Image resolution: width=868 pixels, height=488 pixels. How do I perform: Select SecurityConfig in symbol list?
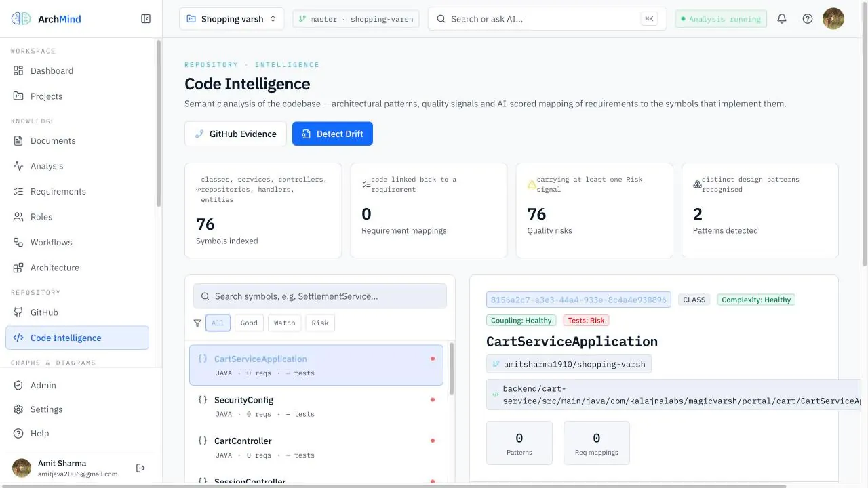[x=316, y=407]
